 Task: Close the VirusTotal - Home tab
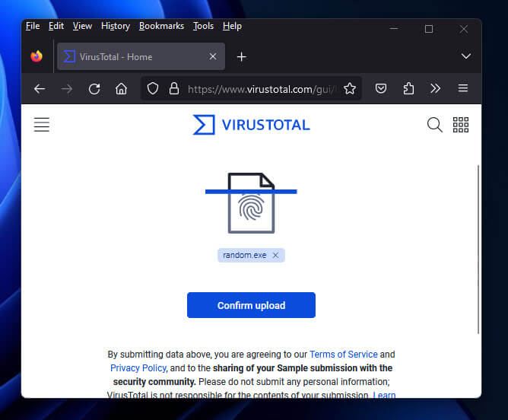click(213, 56)
